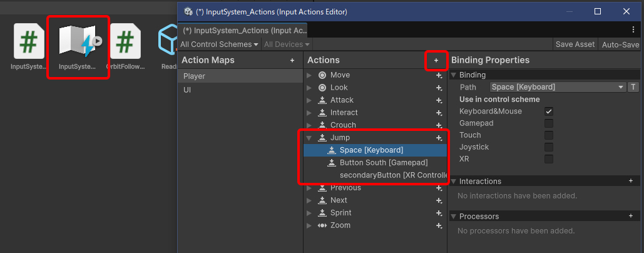Select the Crouch action row

coord(375,125)
